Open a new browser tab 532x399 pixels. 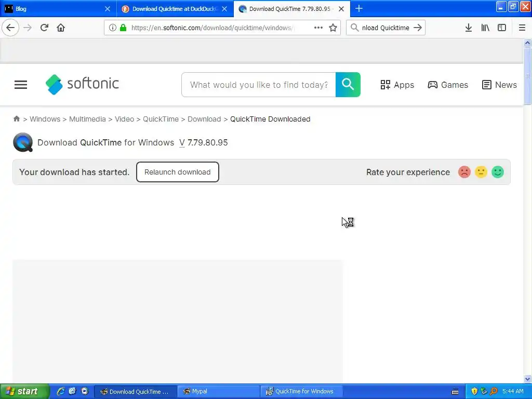(x=359, y=8)
